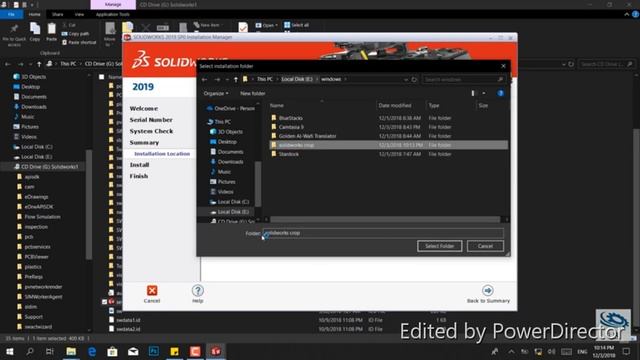The height and width of the screenshot is (360, 640).
Task: Cancel the folder selection dialog
Action: pos(485,246)
